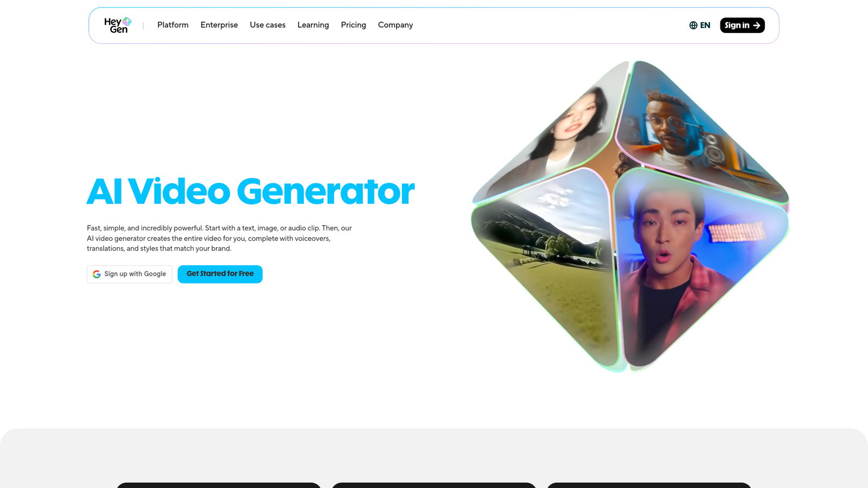
Task: Click the Sign in button
Action: click(742, 25)
